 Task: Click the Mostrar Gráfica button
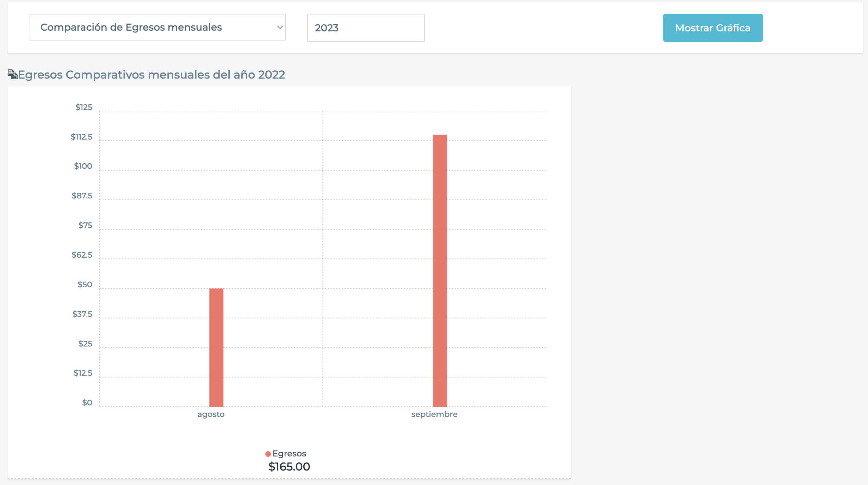click(713, 28)
